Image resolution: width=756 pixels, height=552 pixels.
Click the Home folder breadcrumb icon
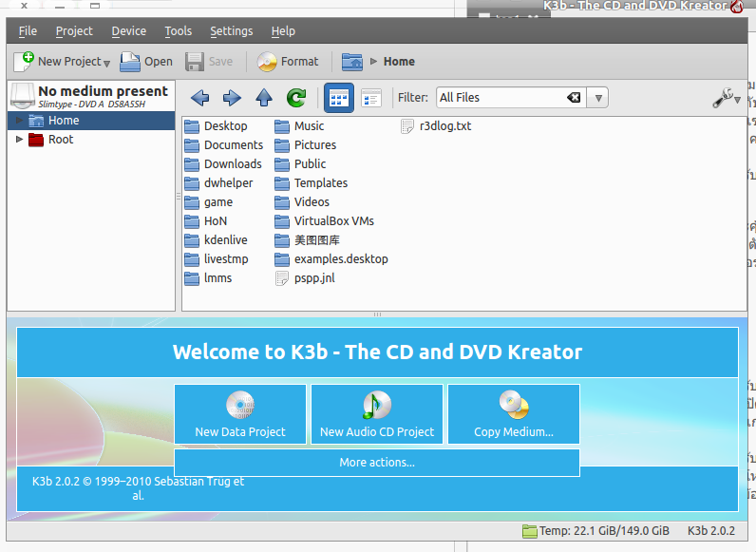(352, 62)
